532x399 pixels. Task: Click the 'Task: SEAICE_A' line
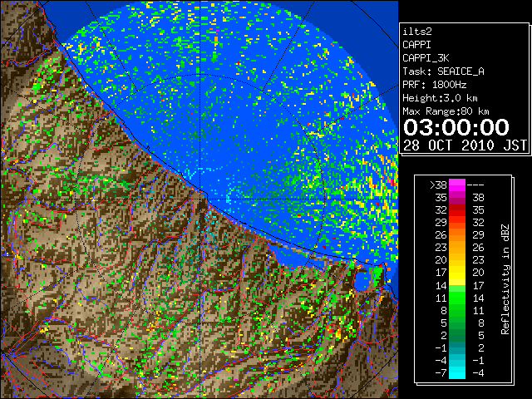click(443, 71)
